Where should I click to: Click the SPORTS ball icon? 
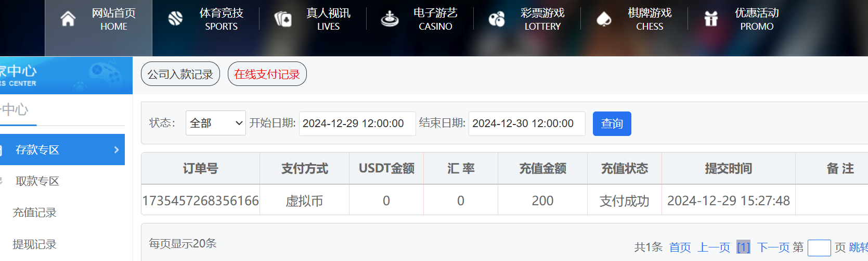click(175, 19)
